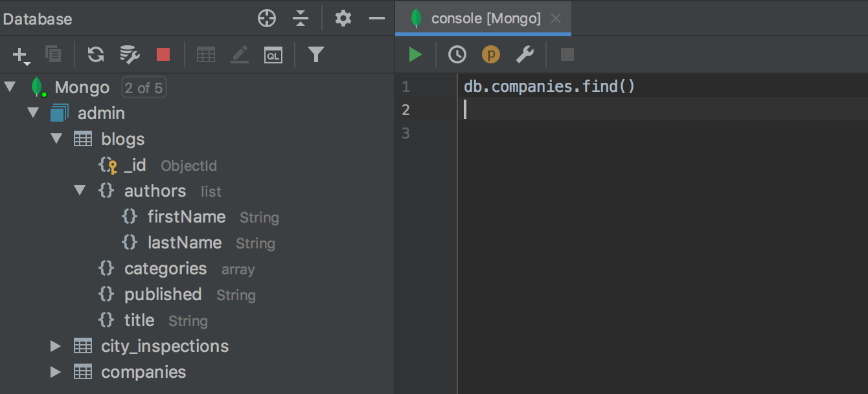Viewport: 868px width, 394px height.
Task: Click the duplicate data source icon
Action: (x=53, y=54)
